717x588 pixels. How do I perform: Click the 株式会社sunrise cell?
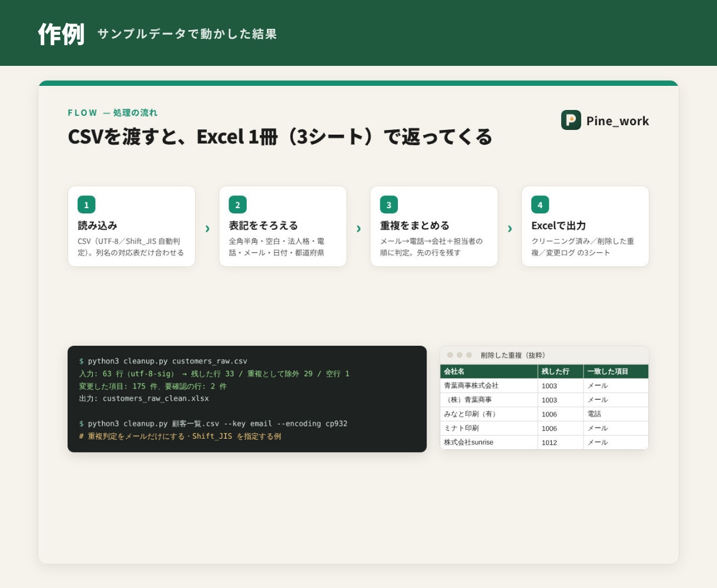[489, 442]
